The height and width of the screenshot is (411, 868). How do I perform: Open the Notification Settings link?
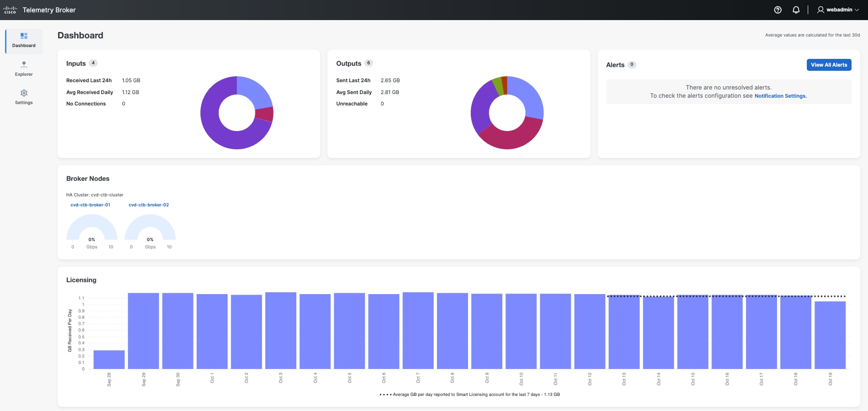pyautogui.click(x=780, y=96)
